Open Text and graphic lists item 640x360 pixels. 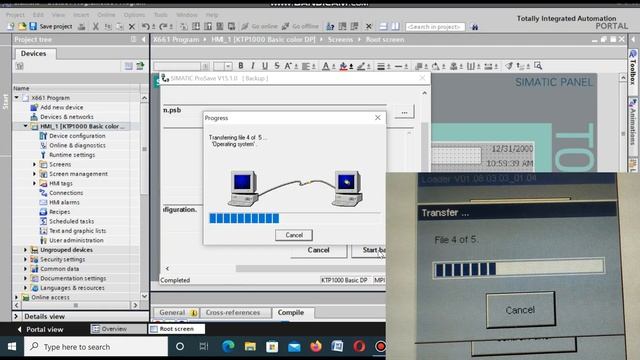tap(78, 231)
